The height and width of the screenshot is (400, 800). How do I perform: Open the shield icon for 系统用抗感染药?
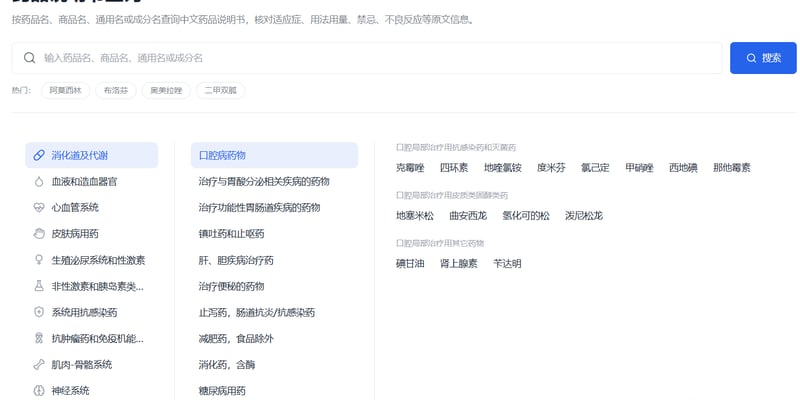pyautogui.click(x=39, y=312)
